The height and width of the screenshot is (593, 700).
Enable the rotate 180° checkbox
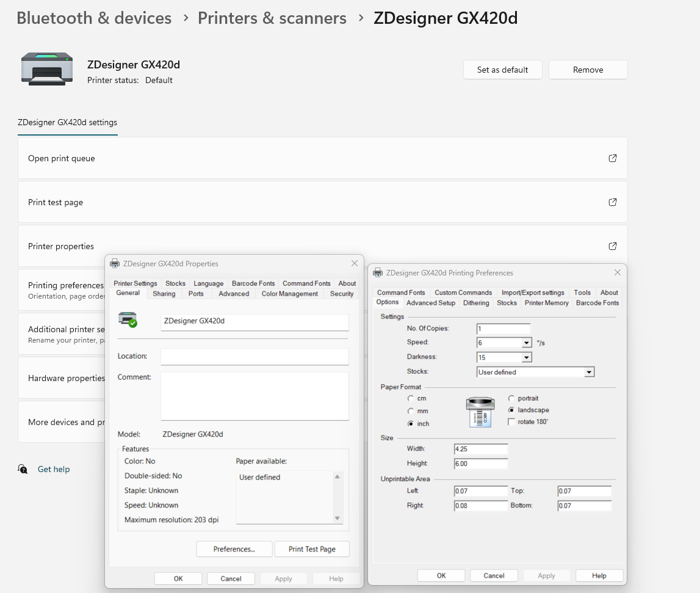pos(511,421)
